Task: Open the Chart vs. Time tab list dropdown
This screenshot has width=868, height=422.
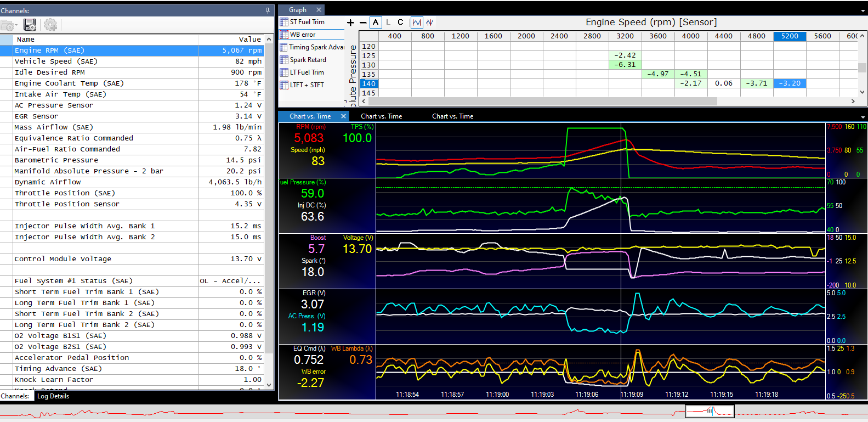Action: [x=863, y=117]
